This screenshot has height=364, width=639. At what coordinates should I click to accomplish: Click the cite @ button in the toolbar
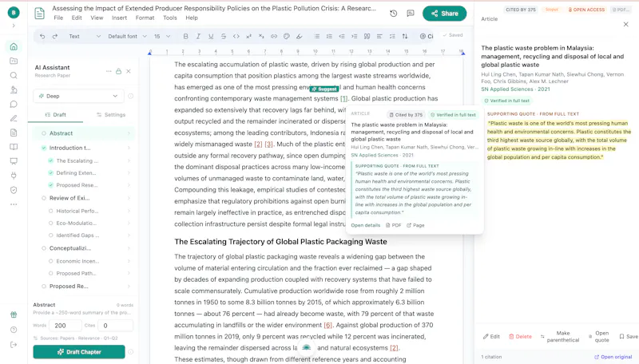tap(427, 36)
